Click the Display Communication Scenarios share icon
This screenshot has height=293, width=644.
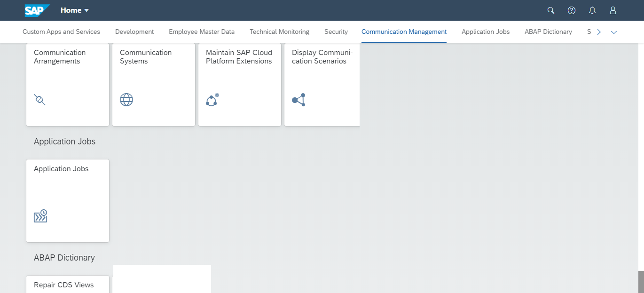[x=298, y=100]
